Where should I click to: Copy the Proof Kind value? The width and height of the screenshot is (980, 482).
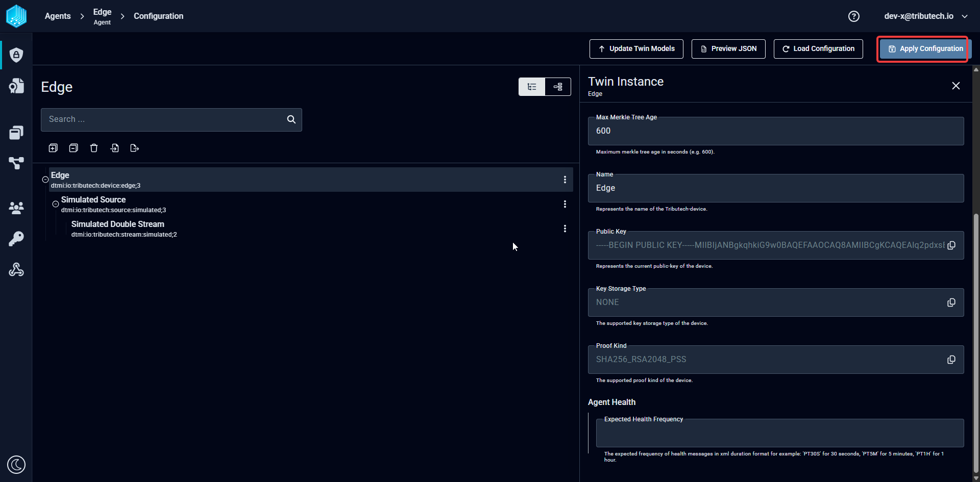pyautogui.click(x=951, y=360)
